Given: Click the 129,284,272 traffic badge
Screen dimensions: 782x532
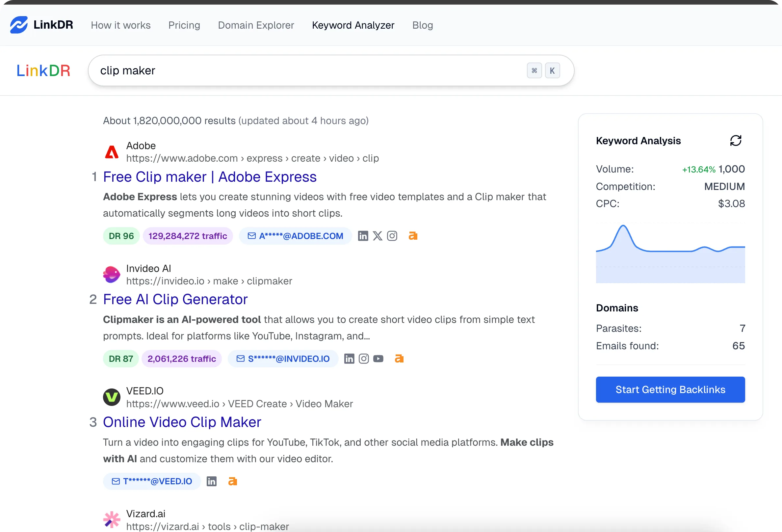Looking at the screenshot, I should pos(188,236).
